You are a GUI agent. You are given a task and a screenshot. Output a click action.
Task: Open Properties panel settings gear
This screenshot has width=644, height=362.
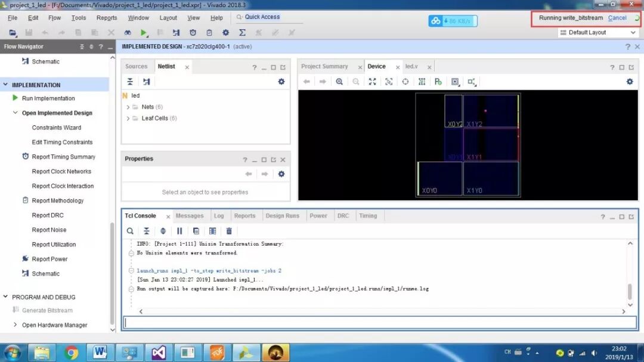281,174
